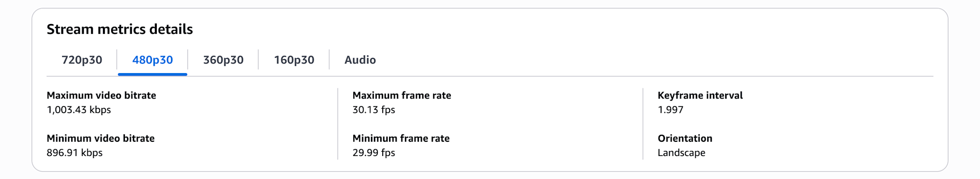Click the blue underline beneath 480p30

point(152,75)
